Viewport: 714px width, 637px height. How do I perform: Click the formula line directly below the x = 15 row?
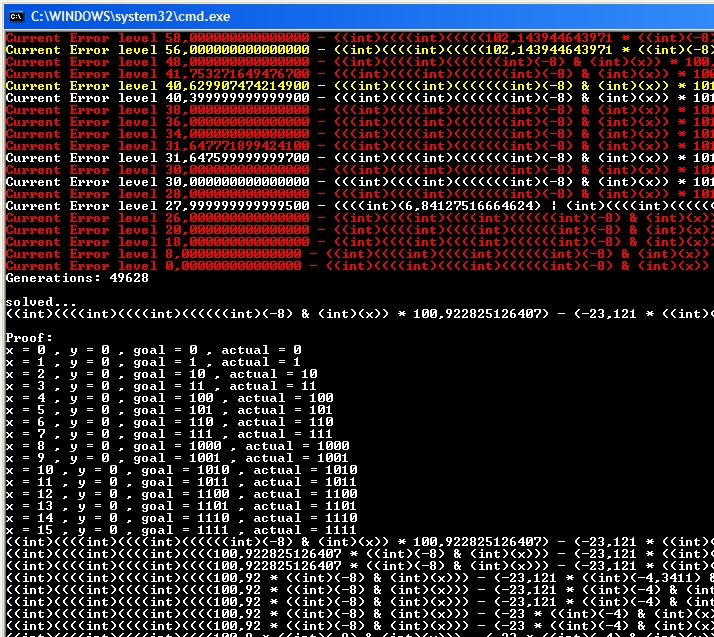[300, 542]
